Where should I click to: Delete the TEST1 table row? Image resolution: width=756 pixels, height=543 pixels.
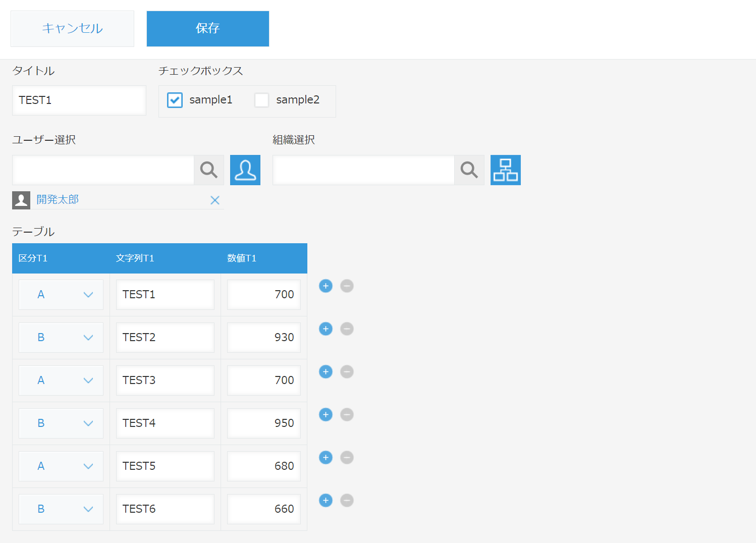pos(347,286)
